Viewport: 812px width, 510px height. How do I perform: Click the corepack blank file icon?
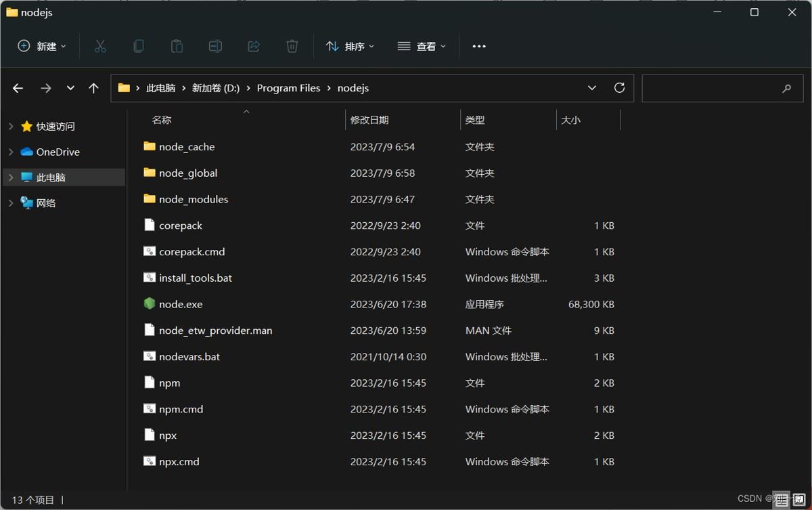pyautogui.click(x=150, y=225)
